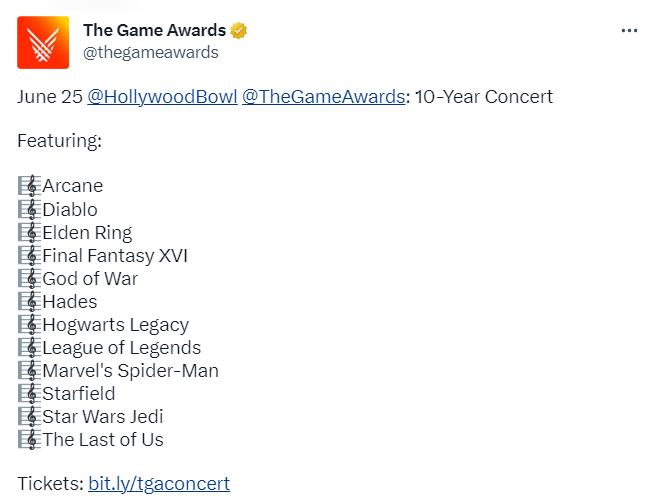Click the music score emoji beside God of War
This screenshot has width=653, height=502.
click(x=29, y=279)
